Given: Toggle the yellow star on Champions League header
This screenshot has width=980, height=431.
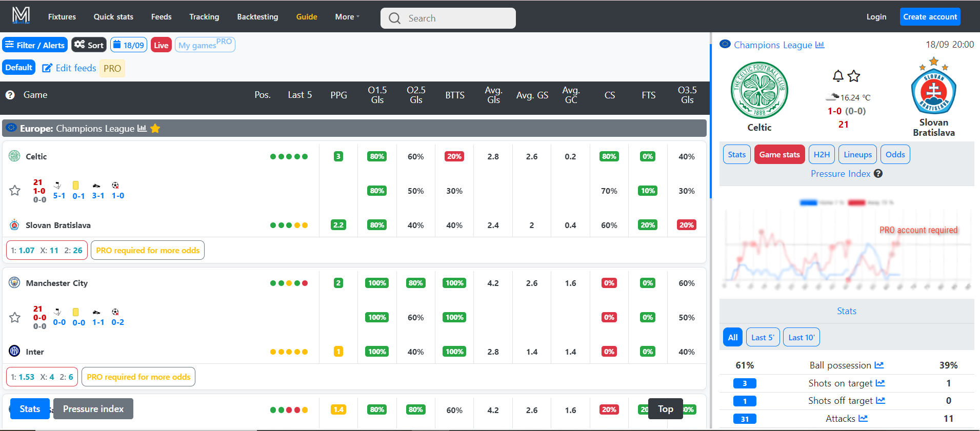Looking at the screenshot, I should [x=155, y=128].
